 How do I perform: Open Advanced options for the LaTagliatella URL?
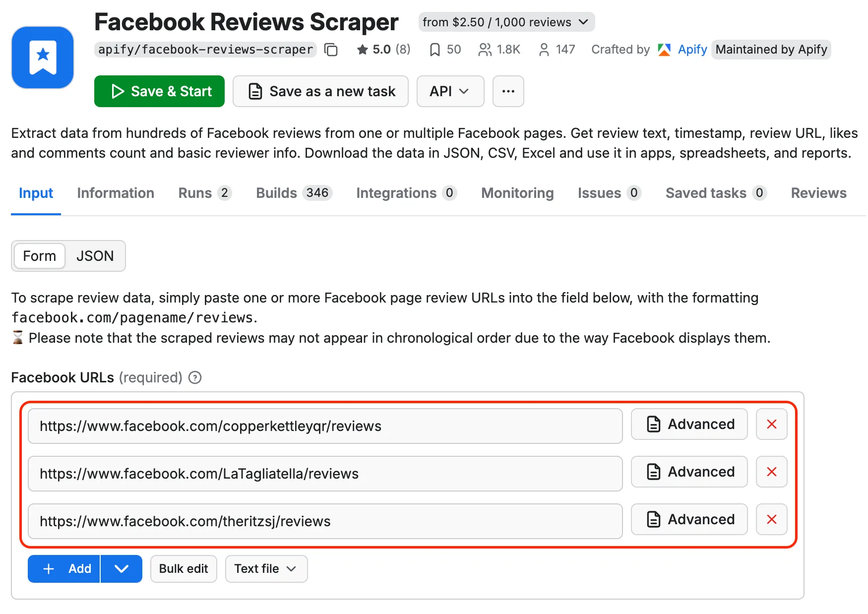coord(689,472)
